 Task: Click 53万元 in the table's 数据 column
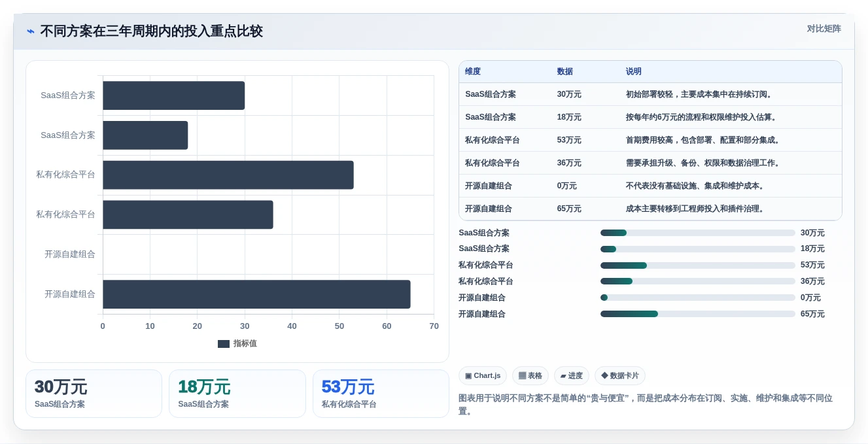[x=569, y=140]
